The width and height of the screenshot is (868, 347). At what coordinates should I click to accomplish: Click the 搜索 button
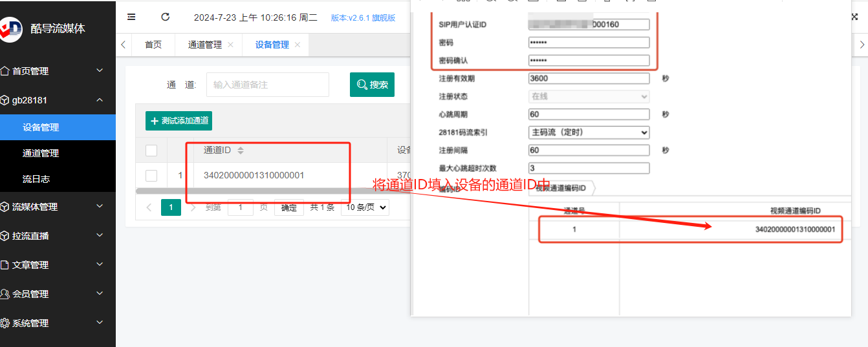372,85
